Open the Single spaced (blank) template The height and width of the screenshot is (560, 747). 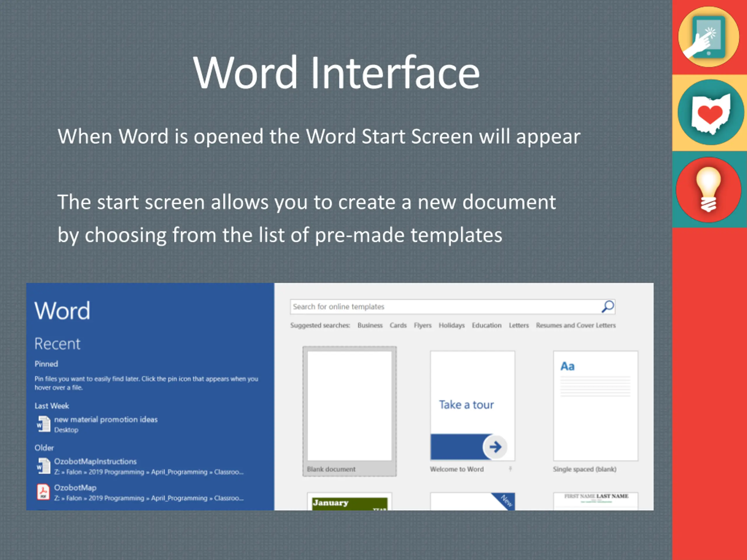point(595,406)
